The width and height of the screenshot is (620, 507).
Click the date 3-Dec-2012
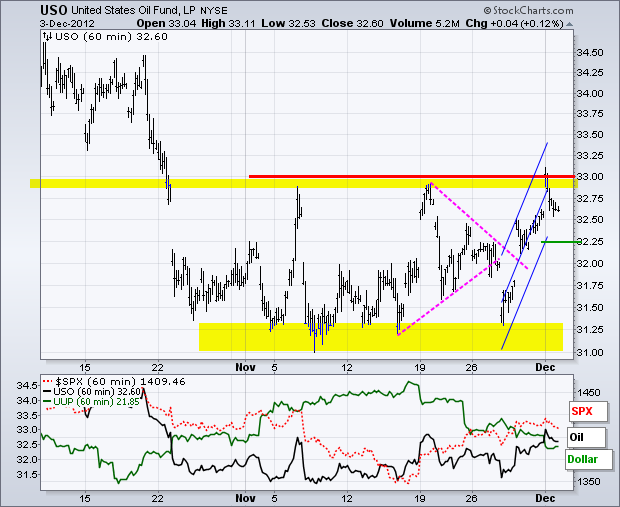(67, 23)
